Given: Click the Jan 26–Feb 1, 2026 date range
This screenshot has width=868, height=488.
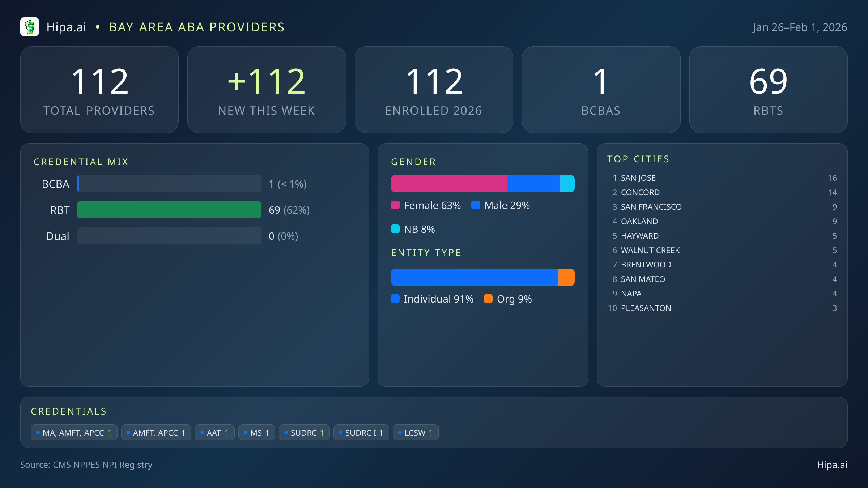Looking at the screenshot, I should click(x=800, y=27).
